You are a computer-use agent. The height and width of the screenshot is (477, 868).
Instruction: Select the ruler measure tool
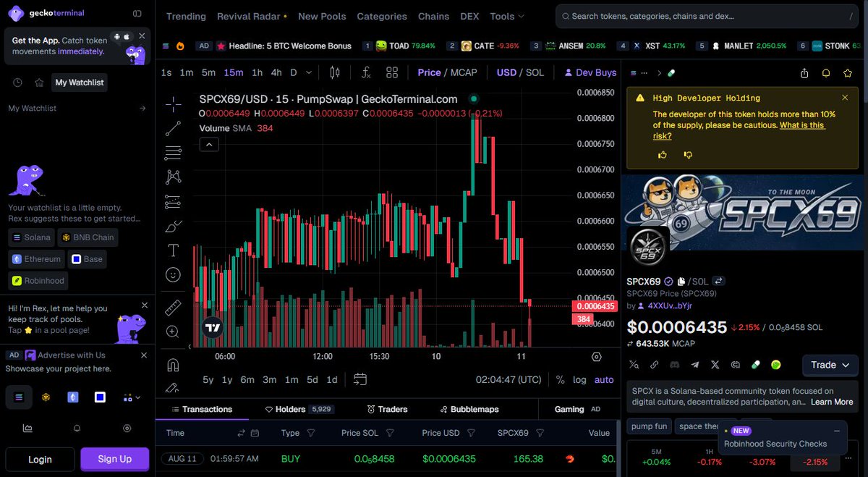(x=173, y=308)
